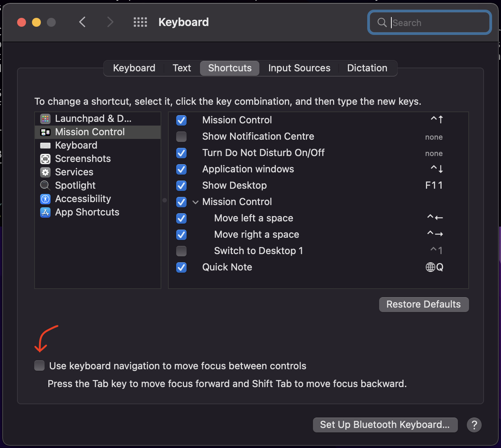Image resolution: width=501 pixels, height=448 pixels.
Task: Click the Launchpad & Dock category icon
Action: pos(45,119)
